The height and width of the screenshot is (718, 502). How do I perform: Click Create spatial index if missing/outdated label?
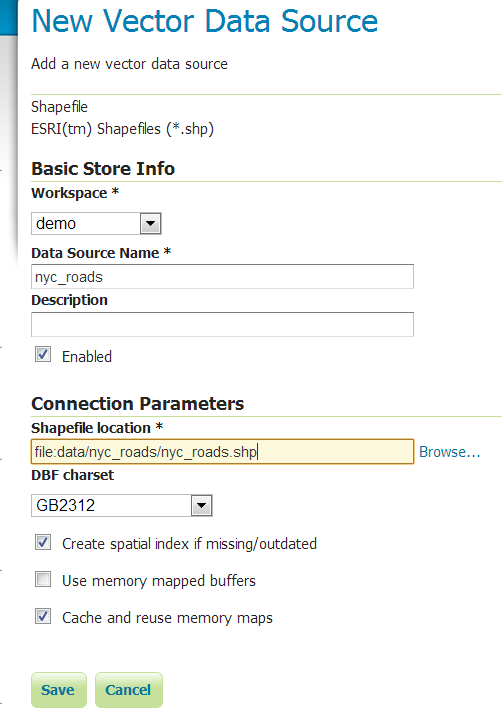(189, 544)
